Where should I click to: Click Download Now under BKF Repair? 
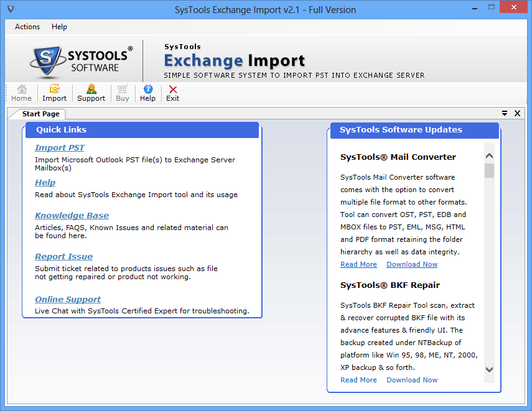pyautogui.click(x=412, y=380)
